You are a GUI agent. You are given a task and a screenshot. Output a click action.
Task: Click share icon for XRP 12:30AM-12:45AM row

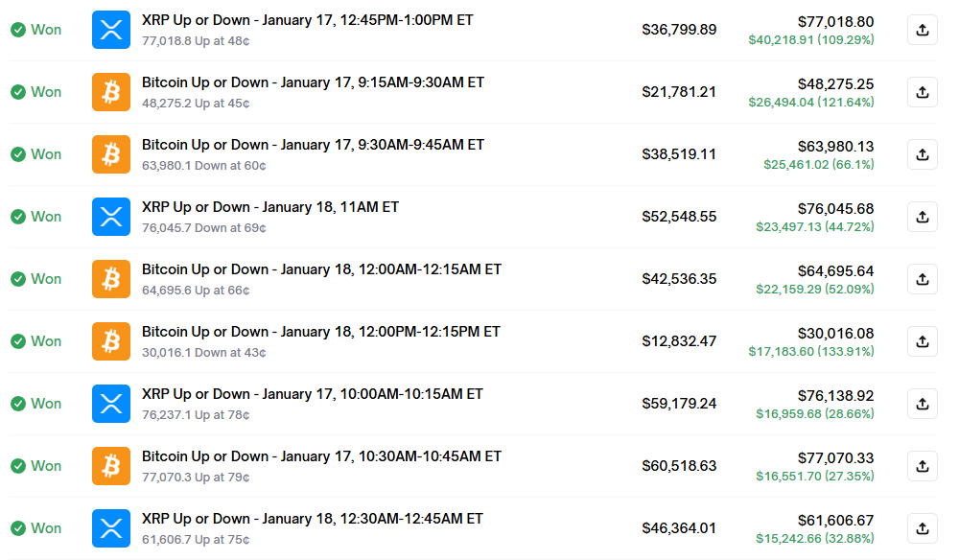[x=922, y=528]
